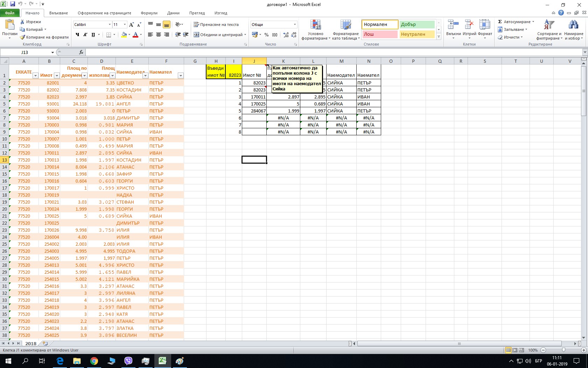This screenshot has height=368, width=588.
Task: Click the Insert Cells icon
Action: [453, 25]
